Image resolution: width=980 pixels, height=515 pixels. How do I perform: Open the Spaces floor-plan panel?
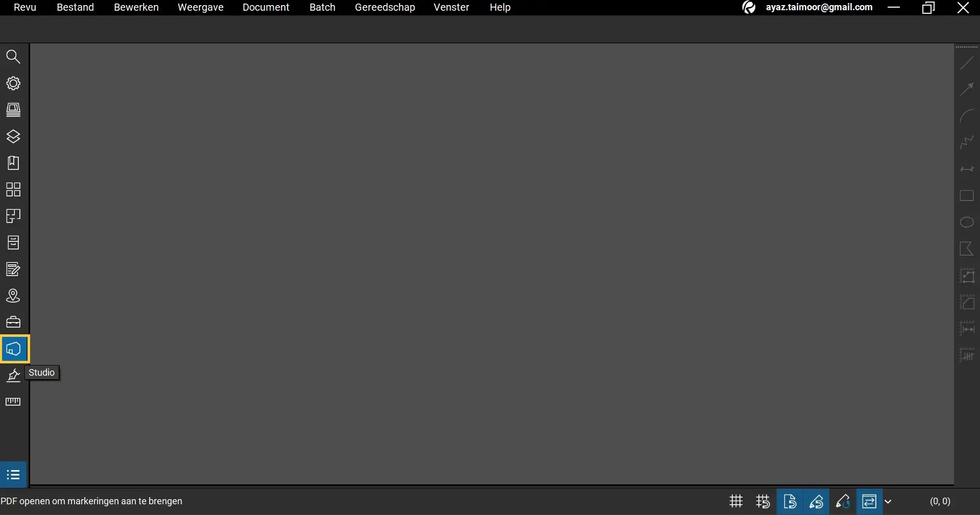(13, 216)
